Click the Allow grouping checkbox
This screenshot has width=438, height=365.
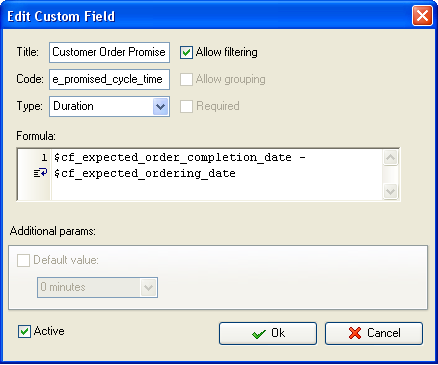tap(186, 79)
